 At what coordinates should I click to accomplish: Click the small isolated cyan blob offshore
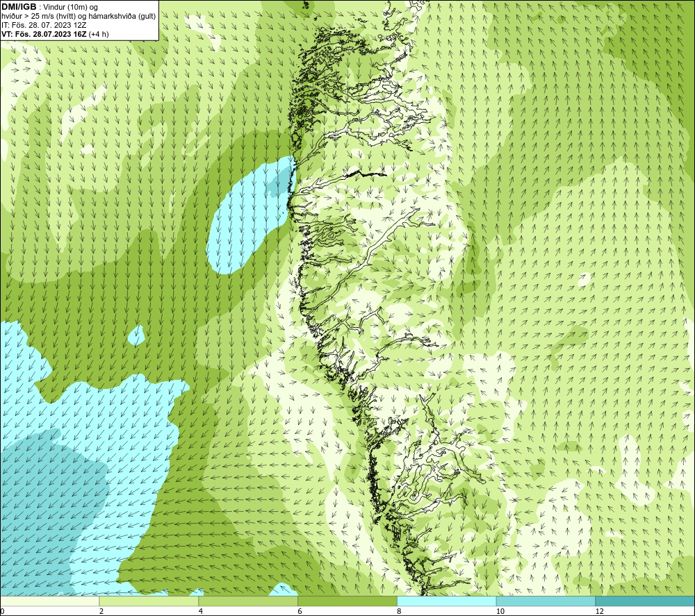point(137,335)
